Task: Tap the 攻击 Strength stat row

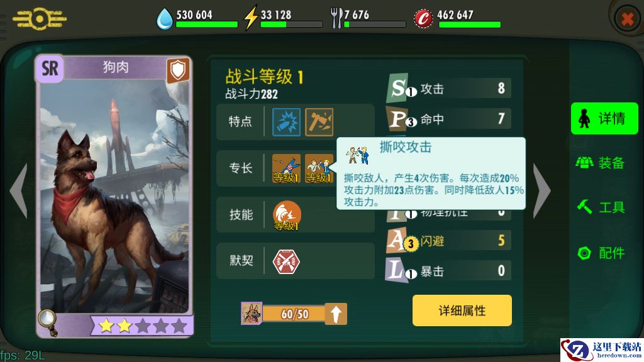Action: click(448, 88)
